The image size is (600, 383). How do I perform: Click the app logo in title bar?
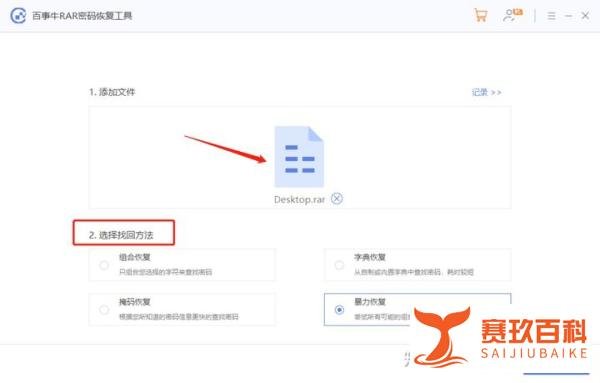(x=18, y=16)
